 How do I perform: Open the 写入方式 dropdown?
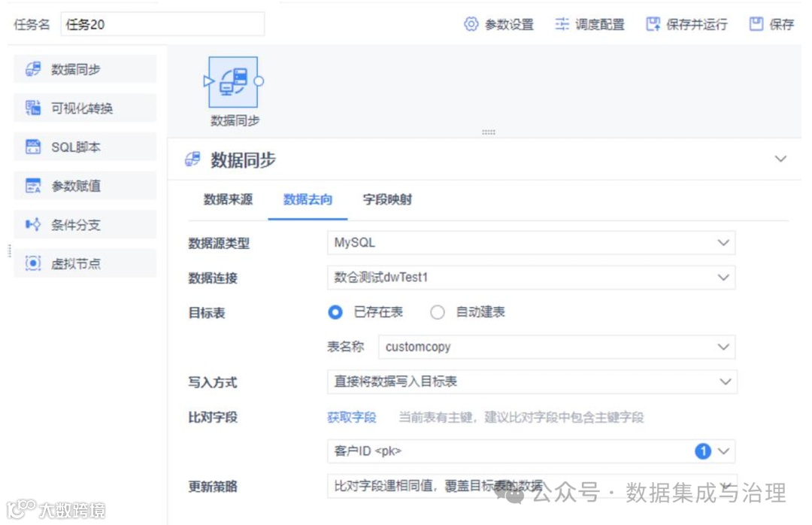pyautogui.click(x=530, y=382)
